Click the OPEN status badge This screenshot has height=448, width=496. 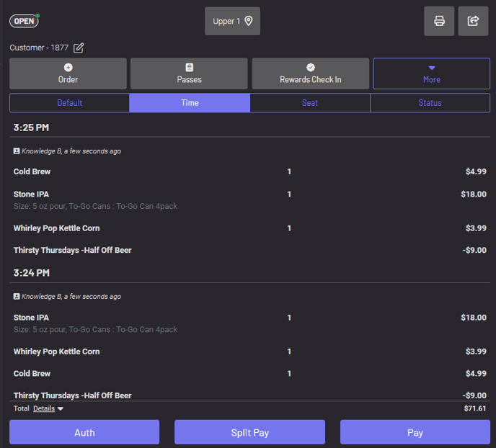pyautogui.click(x=24, y=21)
